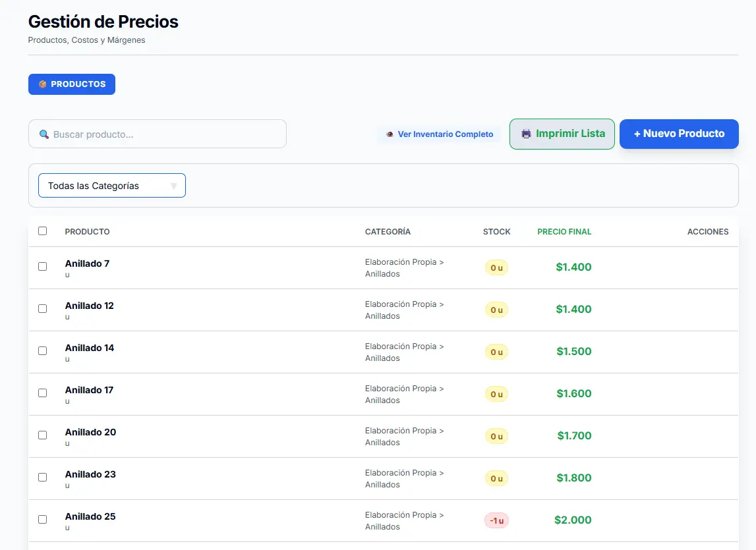
Task: Click the 0 u stock badge for Anillado 20
Action: [496, 436]
